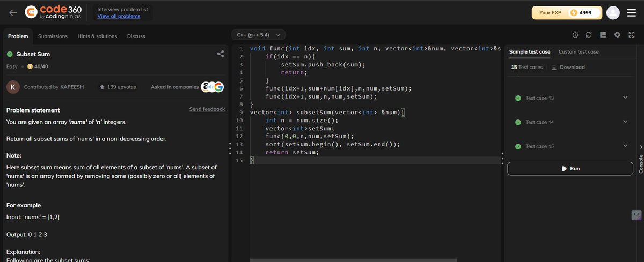Change the editor layout icon
644x262 pixels.
click(603, 35)
